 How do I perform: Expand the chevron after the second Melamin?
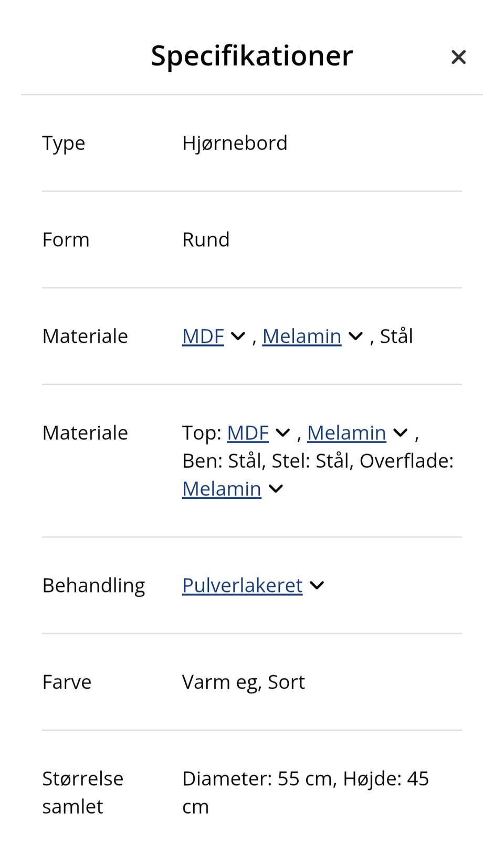400,433
